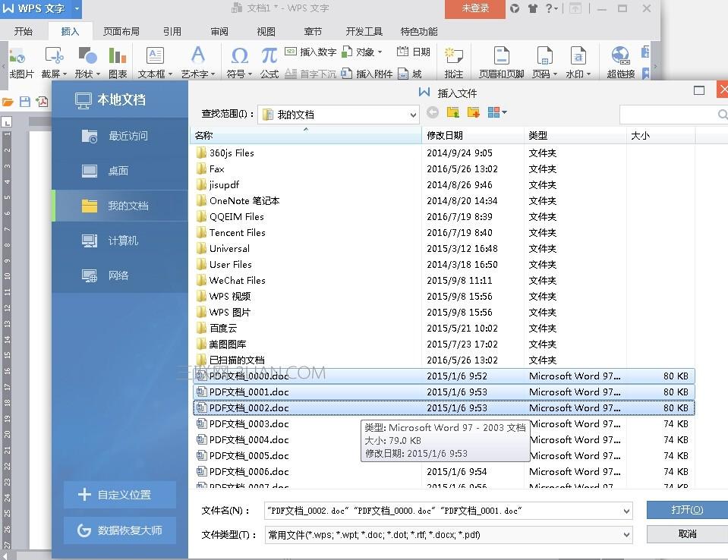Viewport: 728px width, 560px height.
Task: Click the 打开 (Open) button
Action: click(687, 510)
